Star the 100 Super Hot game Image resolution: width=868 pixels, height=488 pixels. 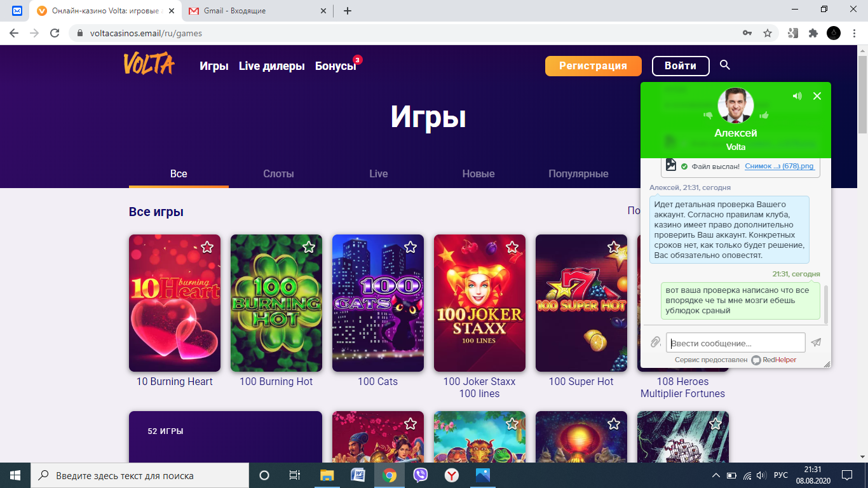(x=614, y=247)
